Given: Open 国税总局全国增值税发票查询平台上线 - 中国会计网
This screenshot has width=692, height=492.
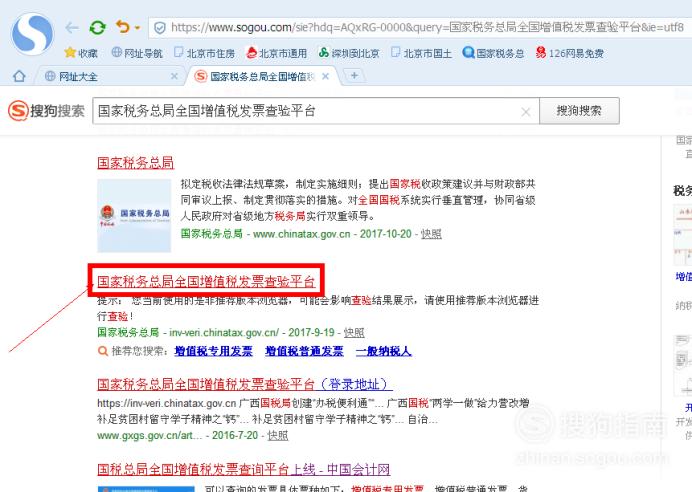Looking at the screenshot, I should 244,469.
